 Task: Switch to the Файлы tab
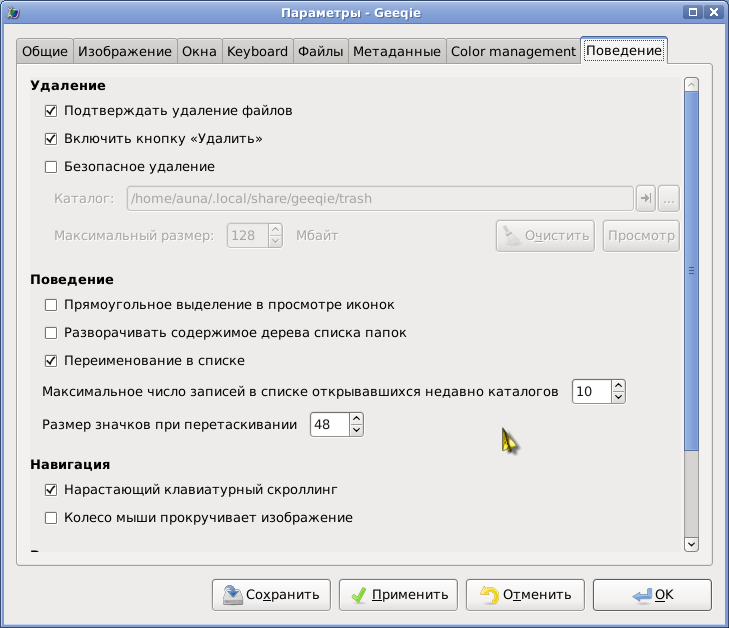(x=320, y=51)
